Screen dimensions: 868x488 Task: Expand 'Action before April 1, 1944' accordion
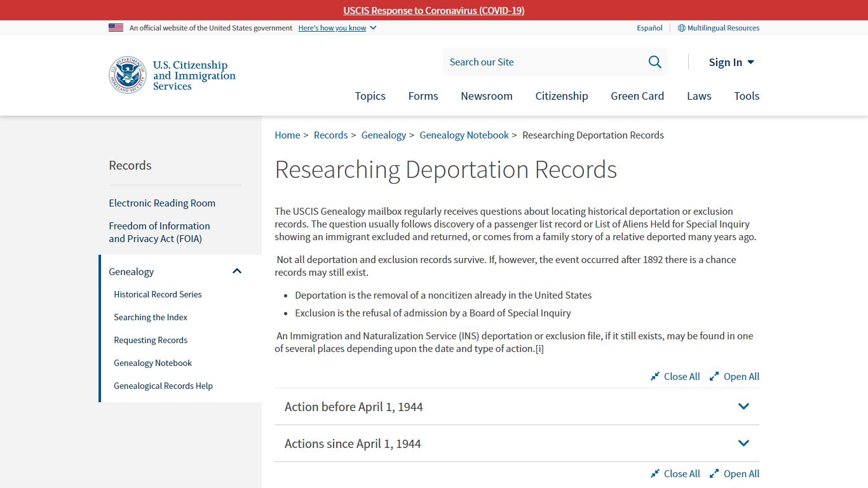[x=517, y=407]
